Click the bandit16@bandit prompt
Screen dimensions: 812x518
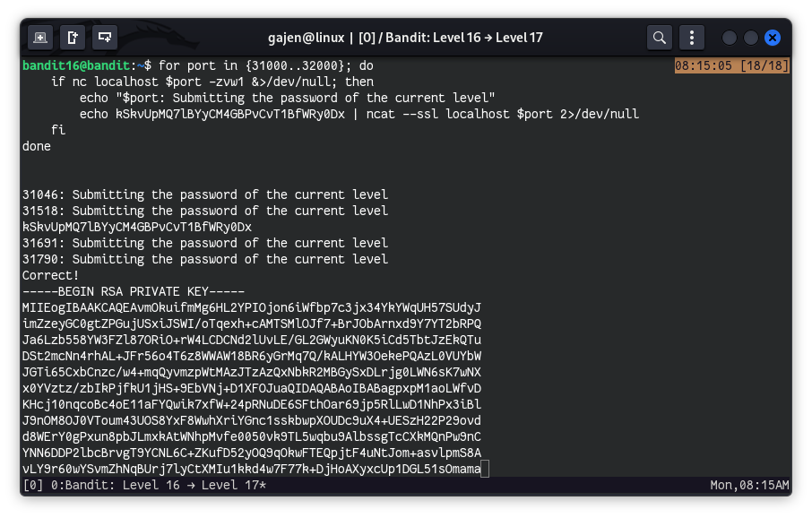[76, 66]
